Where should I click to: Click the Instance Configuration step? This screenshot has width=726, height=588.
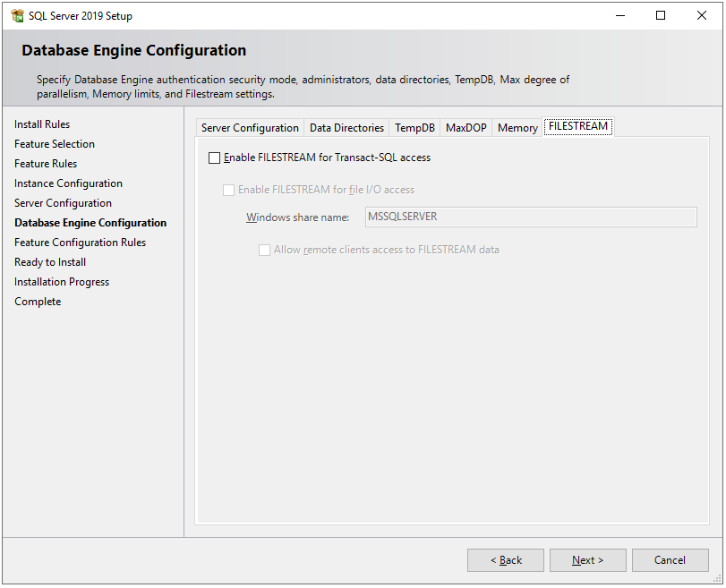(x=69, y=183)
